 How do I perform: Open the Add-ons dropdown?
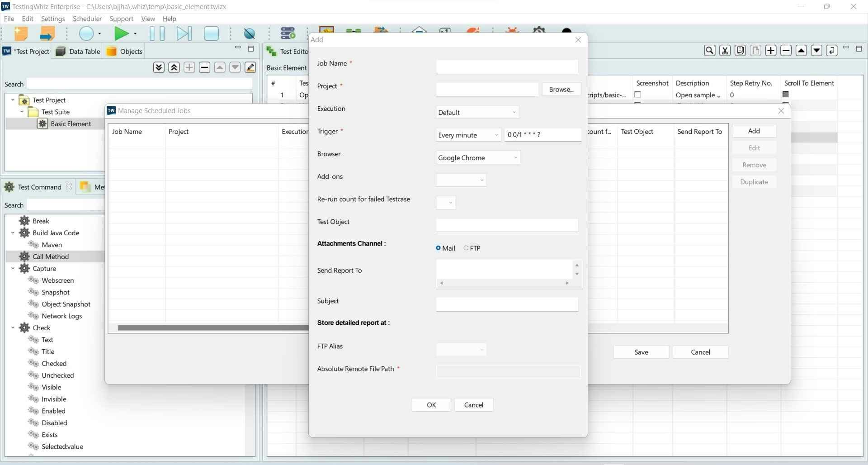tap(461, 180)
